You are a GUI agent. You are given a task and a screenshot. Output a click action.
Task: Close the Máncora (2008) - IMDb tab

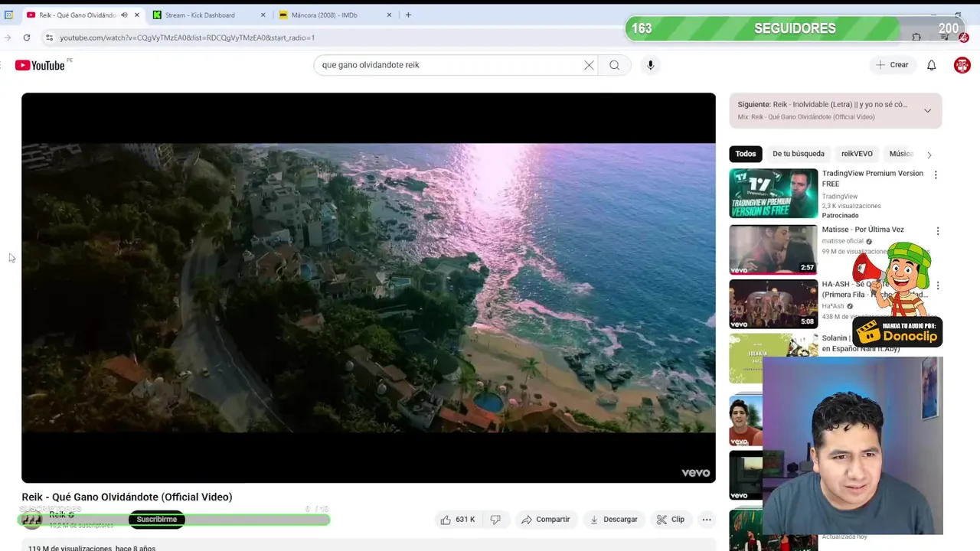coord(389,15)
